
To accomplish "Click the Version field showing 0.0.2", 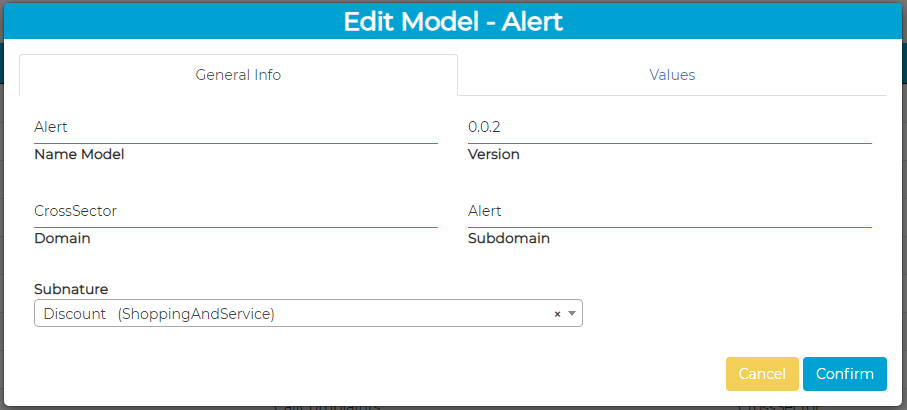I will pos(670,128).
